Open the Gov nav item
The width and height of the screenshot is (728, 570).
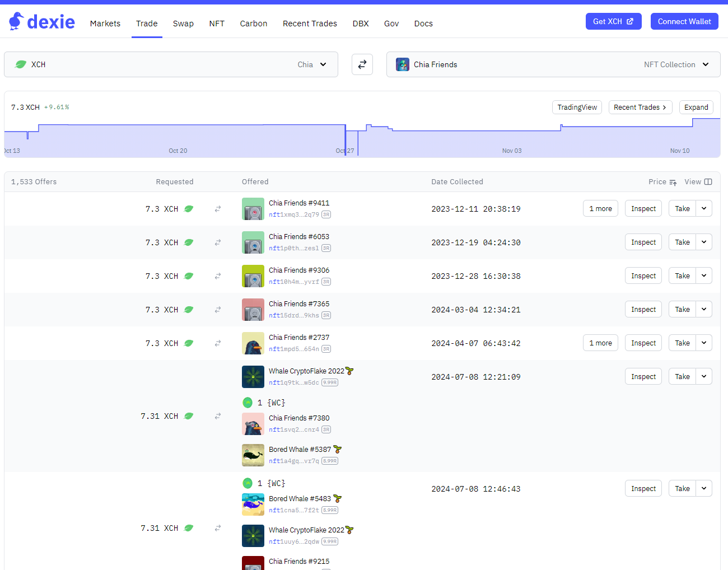click(391, 24)
